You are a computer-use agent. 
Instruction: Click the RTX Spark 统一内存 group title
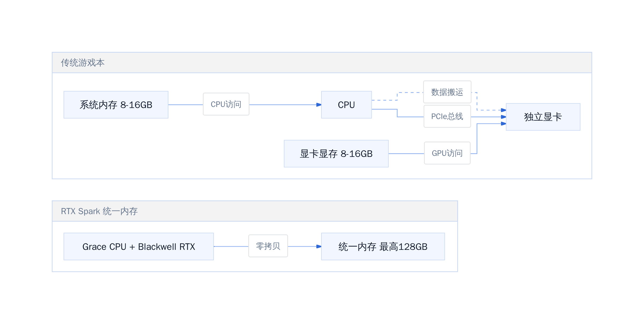pos(99,211)
